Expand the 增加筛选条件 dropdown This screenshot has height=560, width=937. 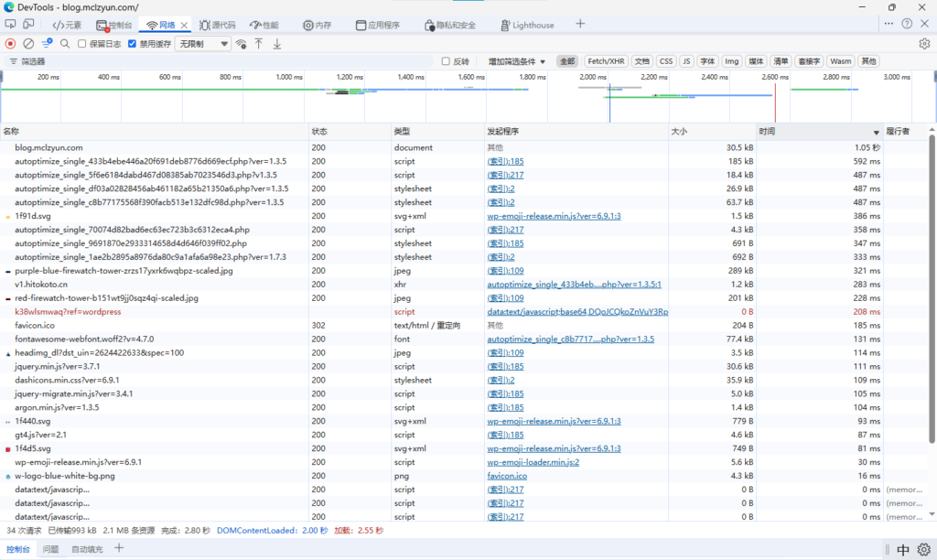517,61
